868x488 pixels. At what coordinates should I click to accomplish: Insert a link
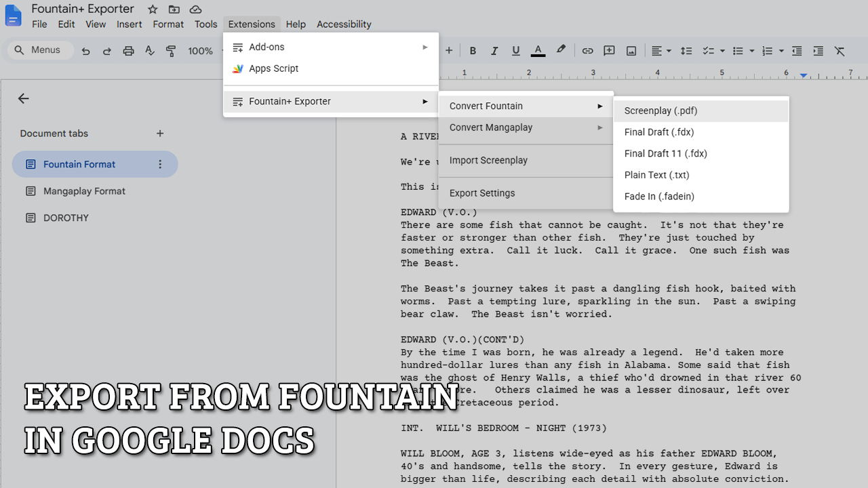pyautogui.click(x=587, y=51)
